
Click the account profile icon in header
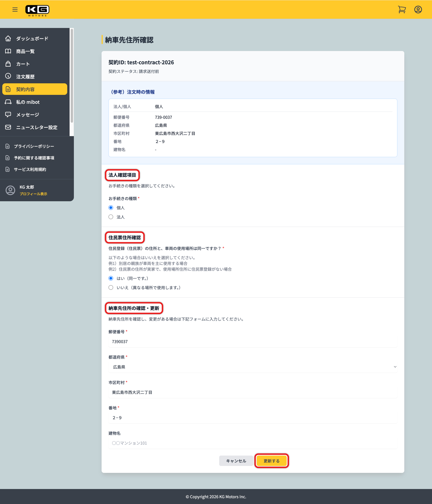pos(418,10)
